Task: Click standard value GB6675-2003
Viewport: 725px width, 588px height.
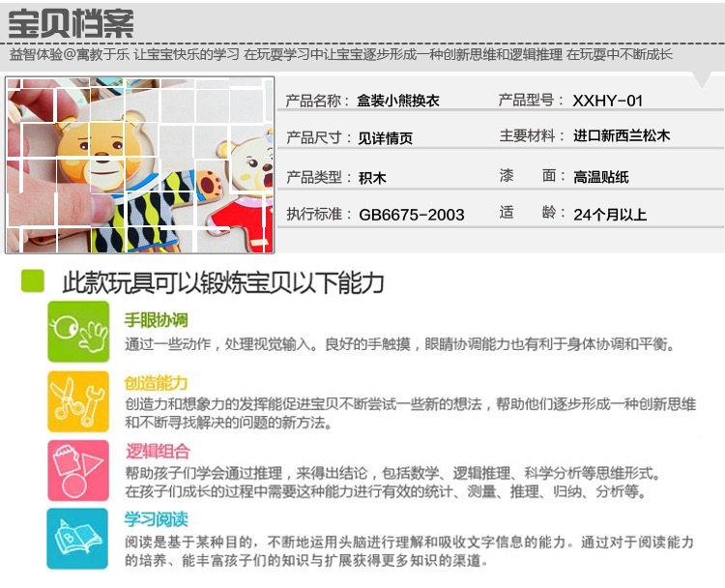Action: coord(412,215)
